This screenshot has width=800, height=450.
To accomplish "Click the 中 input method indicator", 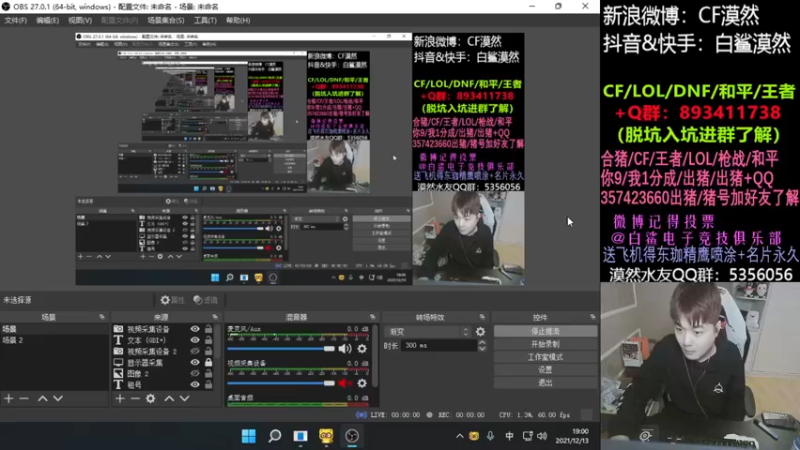I will [509, 436].
